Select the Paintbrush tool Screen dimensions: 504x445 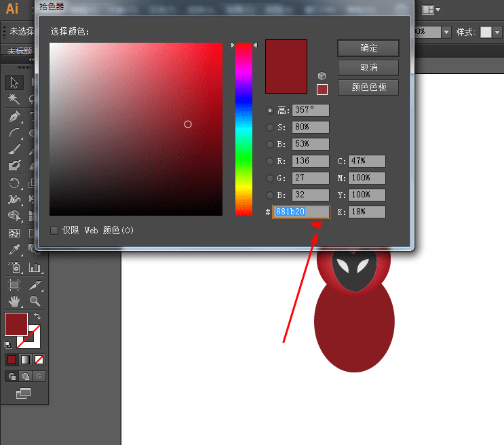click(14, 149)
